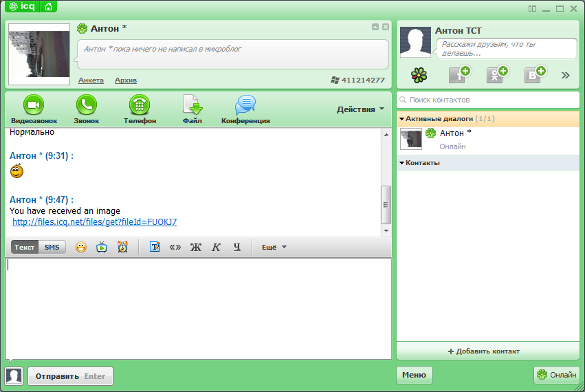Expand the Ещё formatting options

[274, 248]
